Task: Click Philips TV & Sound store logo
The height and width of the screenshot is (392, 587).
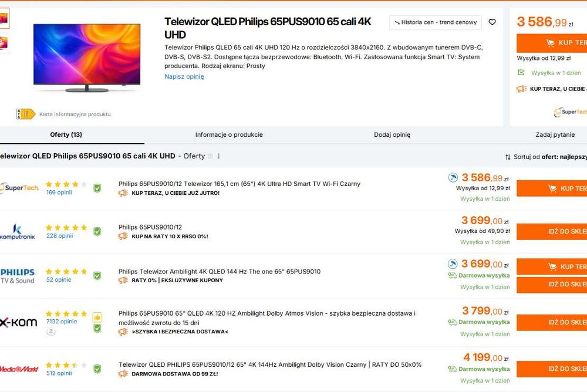Action: pyautogui.click(x=18, y=275)
